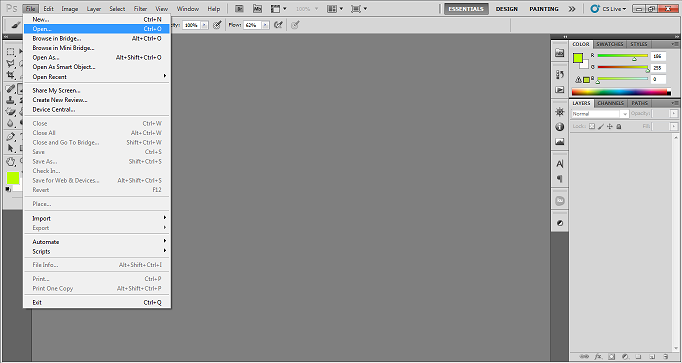The image size is (682, 363).
Task: Open the blending mode Normal dropdown
Action: (x=600, y=113)
